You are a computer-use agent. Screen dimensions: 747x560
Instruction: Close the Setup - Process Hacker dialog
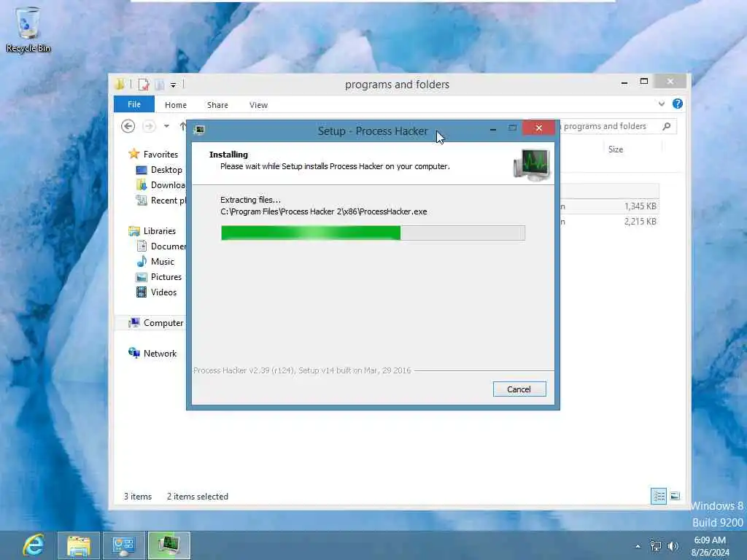[x=539, y=128]
